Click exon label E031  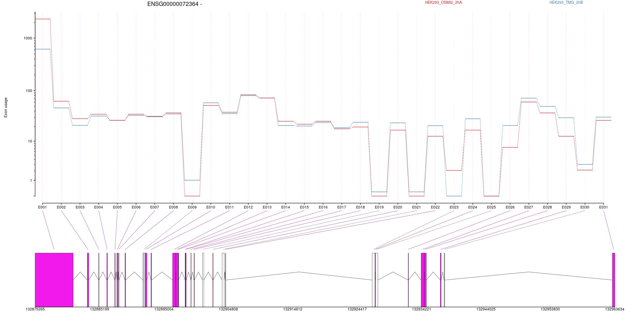coord(603,207)
